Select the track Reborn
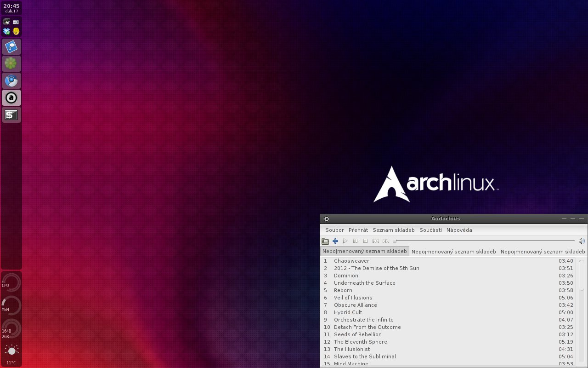This screenshot has width=588, height=368. (x=448, y=290)
